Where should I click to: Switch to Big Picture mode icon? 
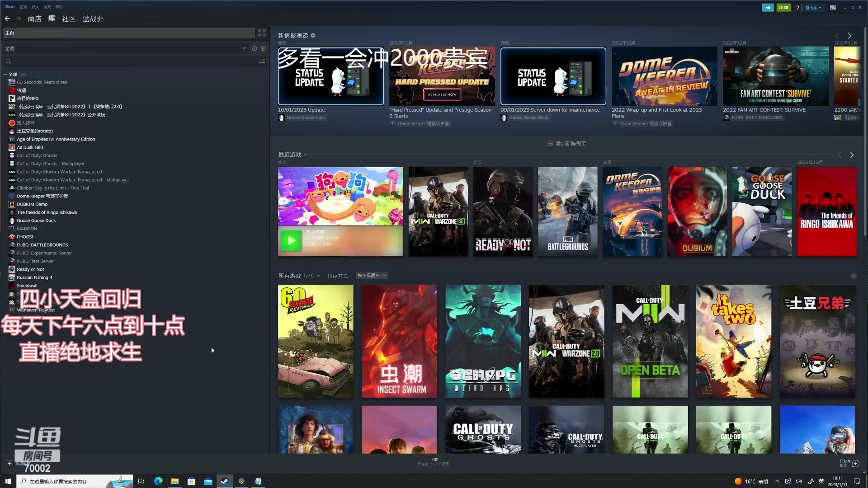tap(833, 8)
